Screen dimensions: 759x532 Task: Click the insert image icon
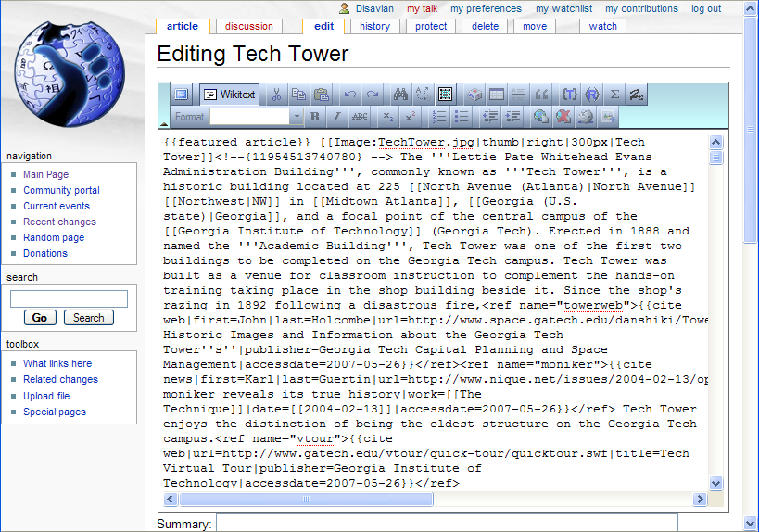pyautogui.click(x=608, y=117)
